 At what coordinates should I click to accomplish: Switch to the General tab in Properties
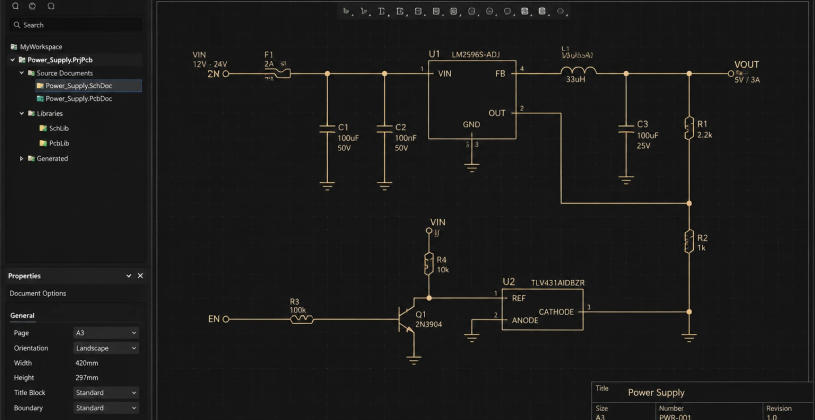point(22,316)
